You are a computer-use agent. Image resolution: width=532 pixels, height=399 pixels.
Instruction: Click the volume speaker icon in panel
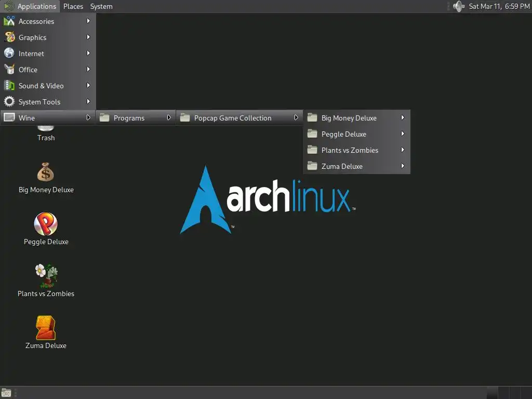pyautogui.click(x=458, y=6)
